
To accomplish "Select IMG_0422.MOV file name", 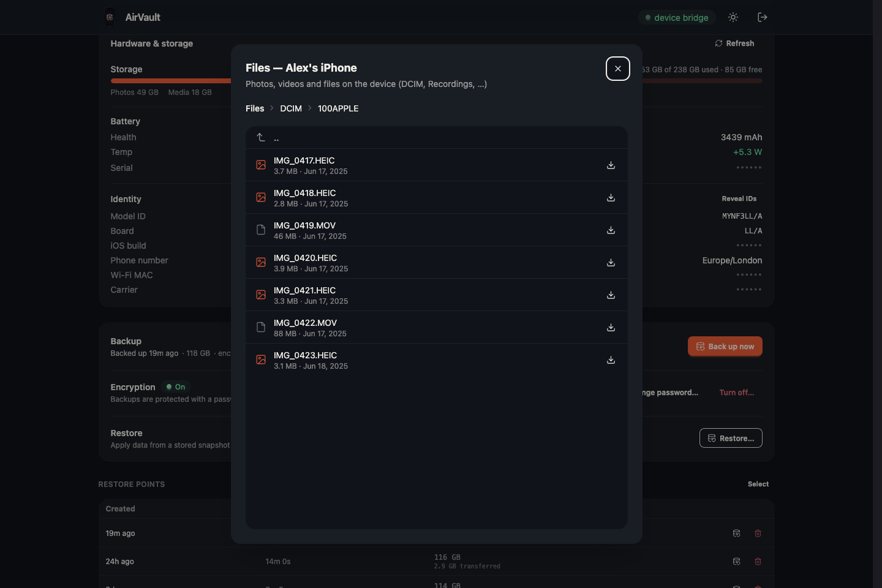I will (306, 323).
